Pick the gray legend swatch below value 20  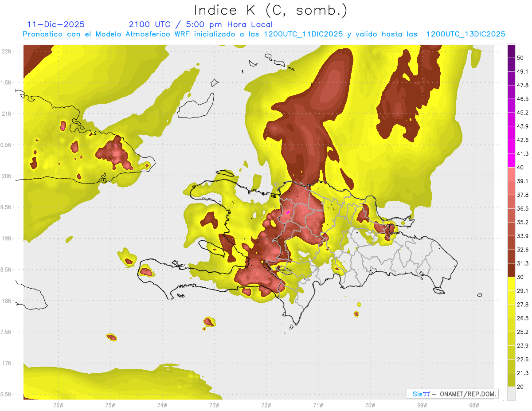[x=512, y=393]
